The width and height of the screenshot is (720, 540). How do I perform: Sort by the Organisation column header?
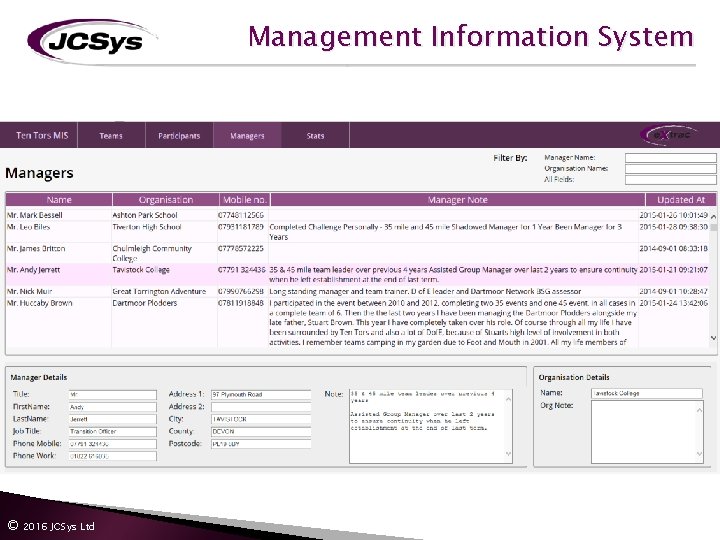pyautogui.click(x=165, y=200)
